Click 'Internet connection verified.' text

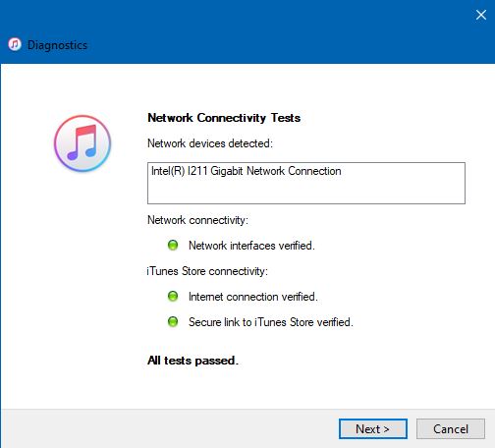[x=253, y=297]
